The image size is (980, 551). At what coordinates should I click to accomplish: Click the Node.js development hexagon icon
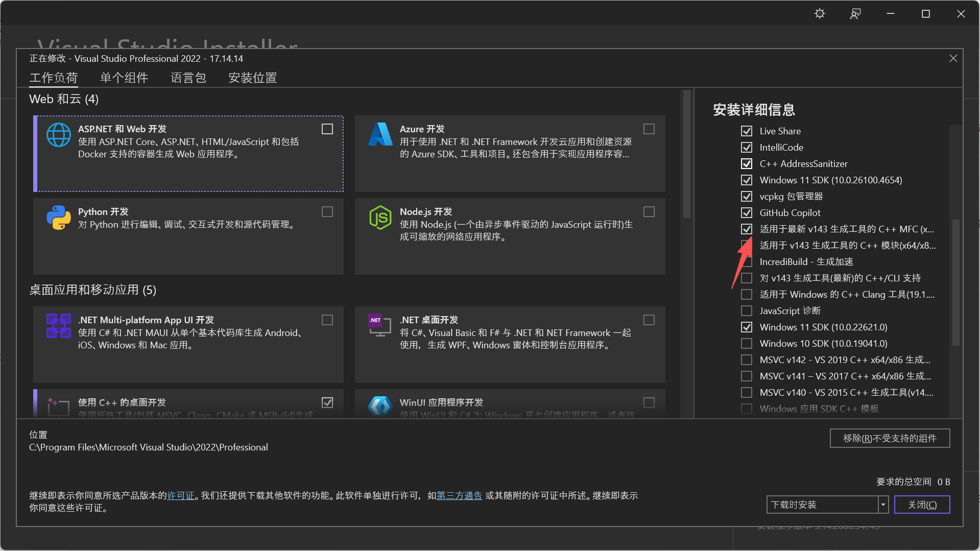[x=380, y=218]
